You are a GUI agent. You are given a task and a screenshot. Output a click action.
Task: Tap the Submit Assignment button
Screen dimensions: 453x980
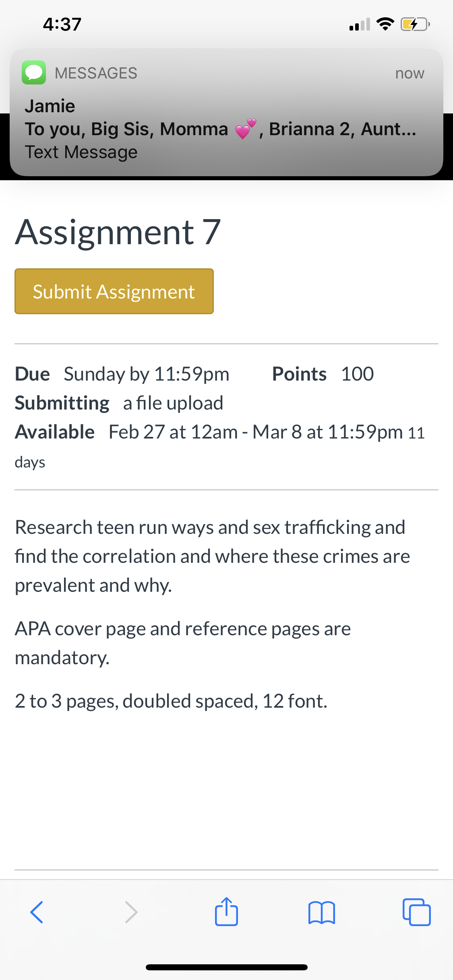(114, 291)
